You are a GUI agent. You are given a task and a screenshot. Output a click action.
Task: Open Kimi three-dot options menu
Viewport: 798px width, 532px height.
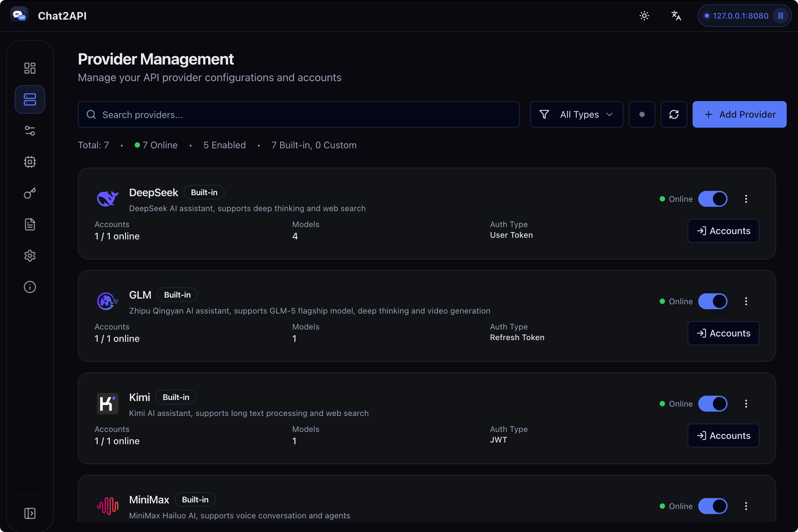tap(746, 404)
